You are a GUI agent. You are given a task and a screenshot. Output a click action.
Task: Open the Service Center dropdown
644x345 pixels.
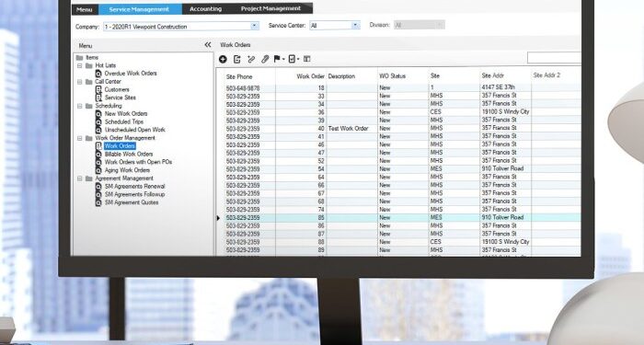[x=356, y=26]
